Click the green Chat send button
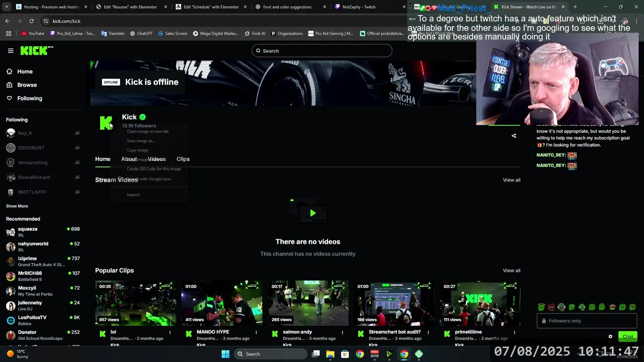The image size is (644, 362). click(x=628, y=337)
